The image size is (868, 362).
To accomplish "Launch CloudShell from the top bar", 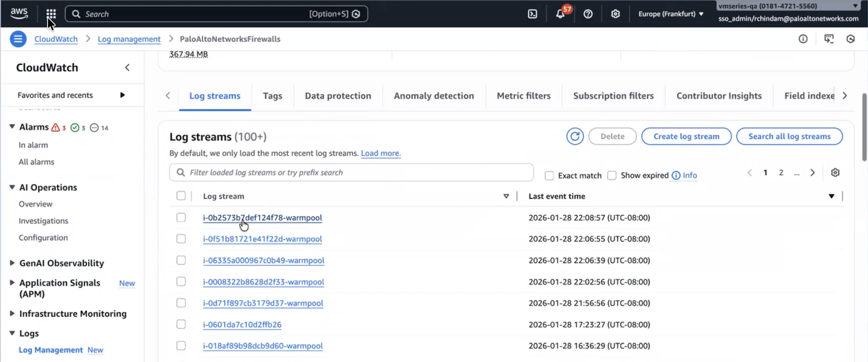I will [x=533, y=14].
